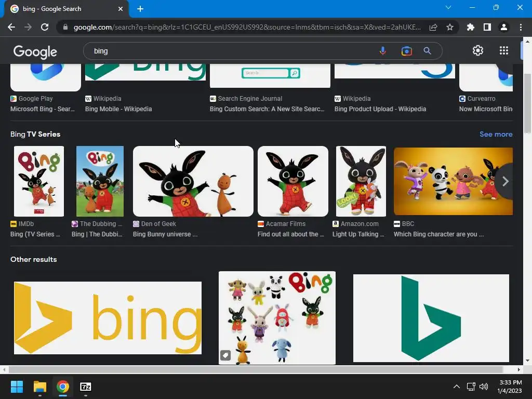Open BBC Which Bing character image
The width and height of the screenshot is (532, 399).
[453, 181]
